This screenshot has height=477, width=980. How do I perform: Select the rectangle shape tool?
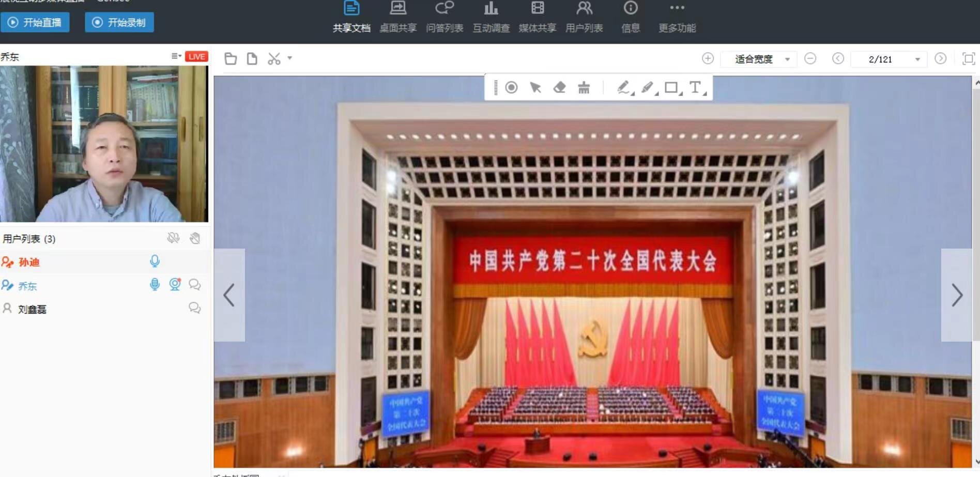[672, 87]
